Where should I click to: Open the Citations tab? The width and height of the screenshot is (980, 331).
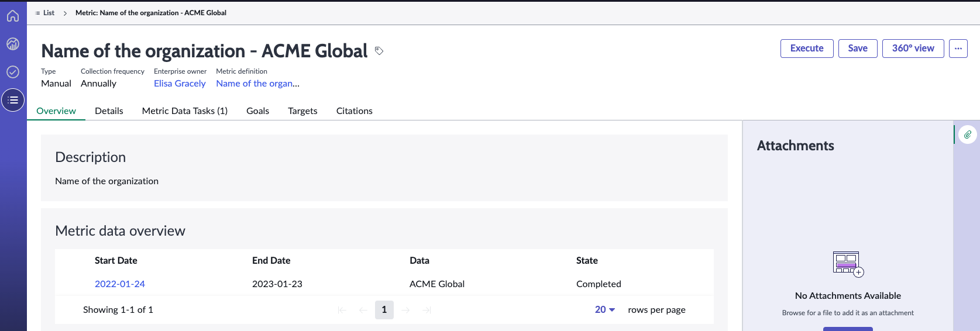(355, 111)
